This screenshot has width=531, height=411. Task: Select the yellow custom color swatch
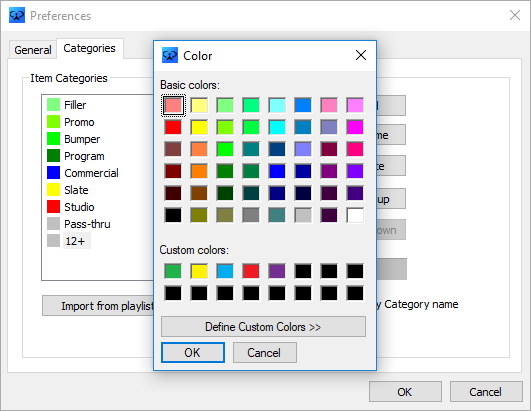point(199,271)
